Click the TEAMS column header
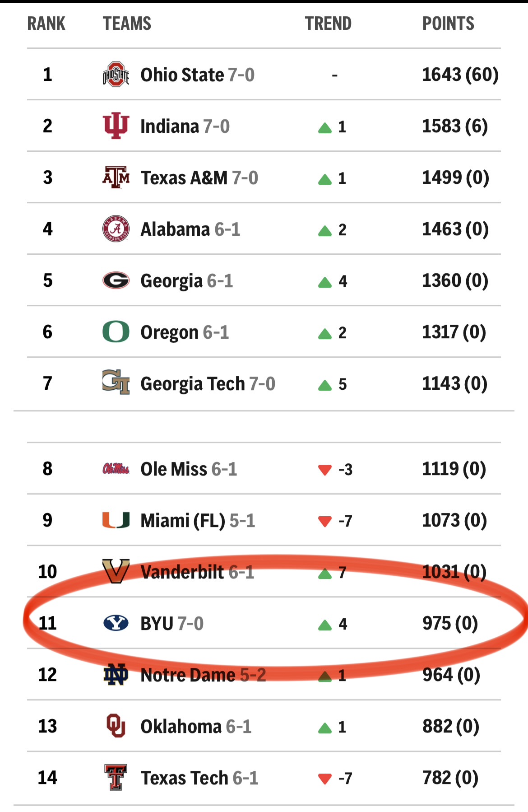 point(127,23)
